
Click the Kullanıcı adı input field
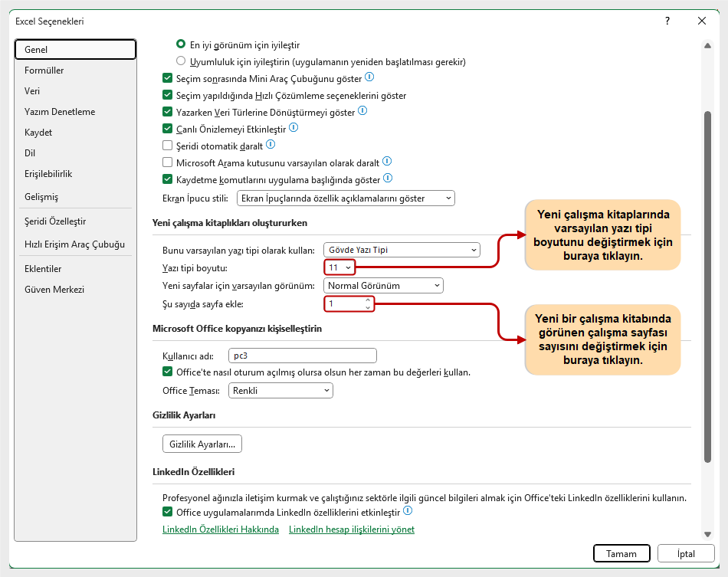click(x=302, y=356)
